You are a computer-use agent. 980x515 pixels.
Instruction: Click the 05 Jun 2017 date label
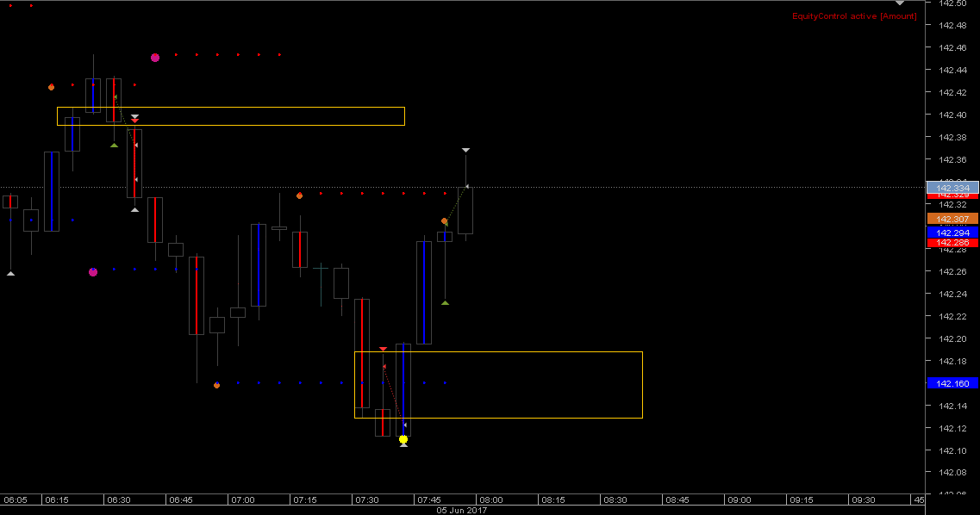[x=461, y=509]
